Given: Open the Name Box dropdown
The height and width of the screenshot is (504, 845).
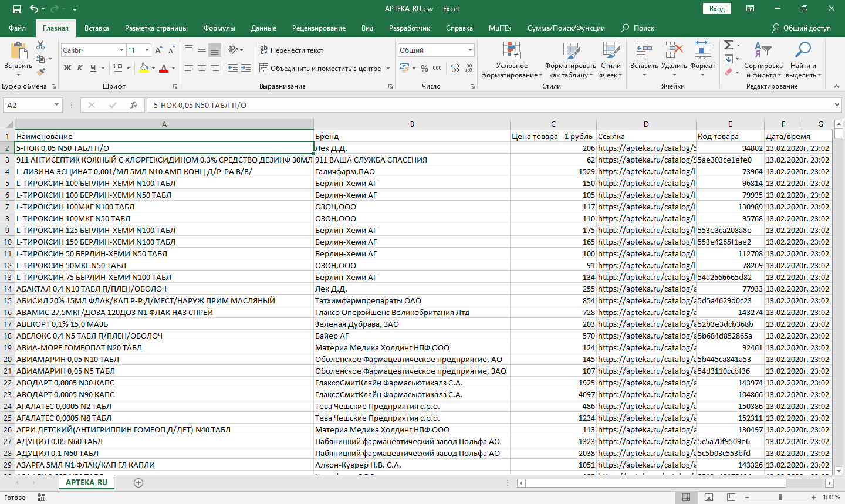Looking at the screenshot, I should pyautogui.click(x=57, y=105).
